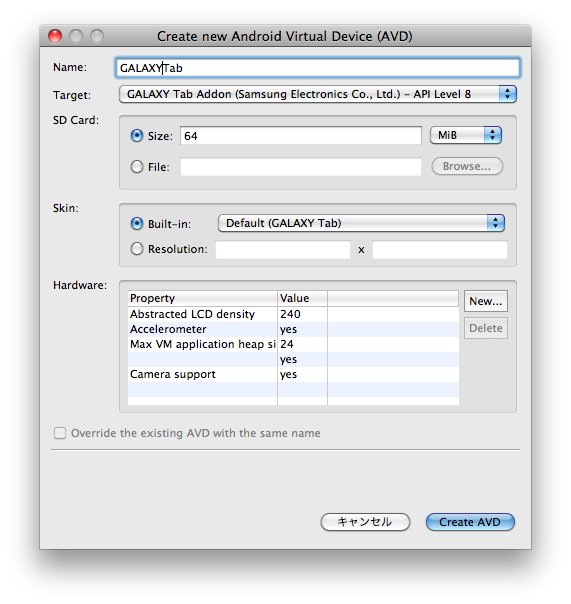
Task: Click the SD Card size field showing 64
Action: point(301,136)
